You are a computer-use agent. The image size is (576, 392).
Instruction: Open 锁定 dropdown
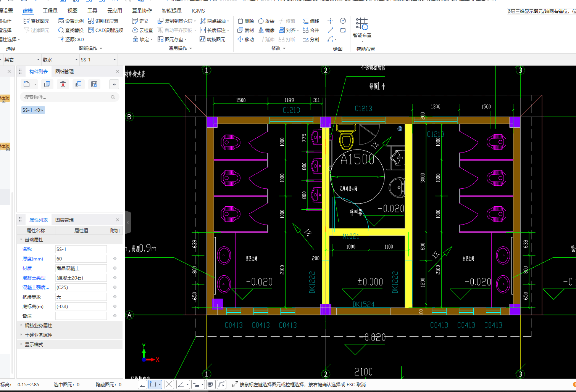[x=152, y=40]
